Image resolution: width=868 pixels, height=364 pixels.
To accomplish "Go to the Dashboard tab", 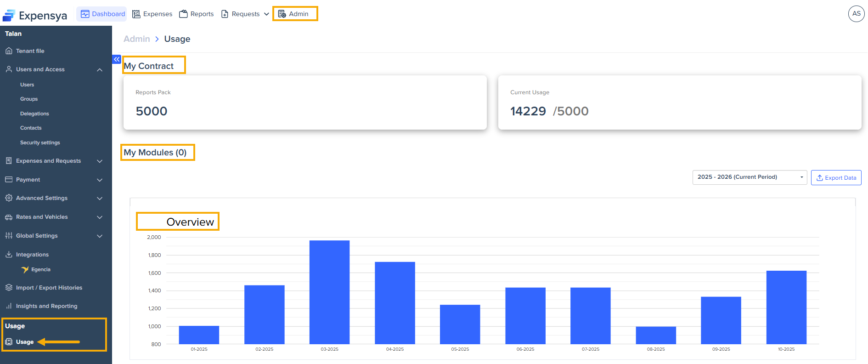I will tap(102, 14).
